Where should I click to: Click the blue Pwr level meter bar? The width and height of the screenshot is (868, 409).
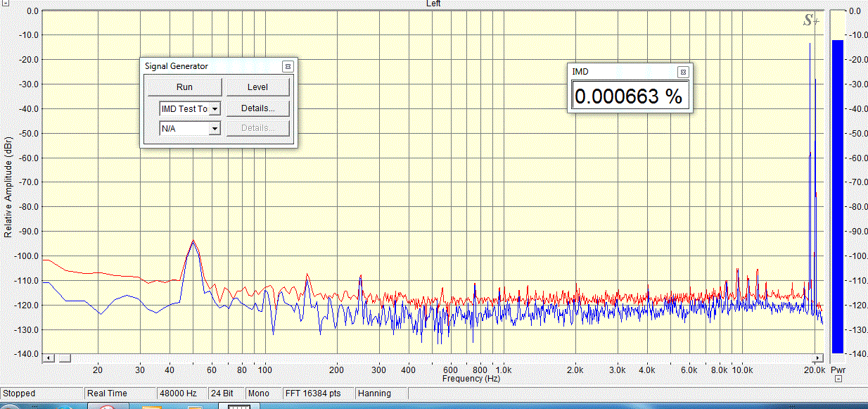[x=837, y=196]
